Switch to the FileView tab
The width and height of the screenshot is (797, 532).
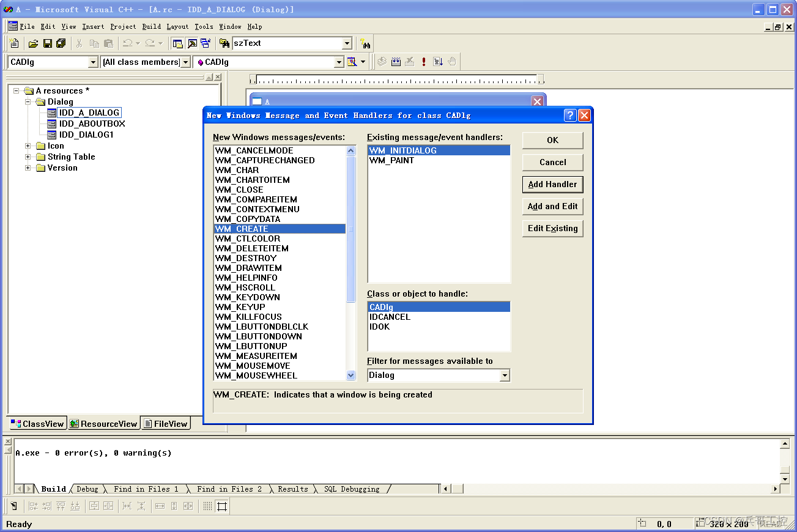[166, 423]
